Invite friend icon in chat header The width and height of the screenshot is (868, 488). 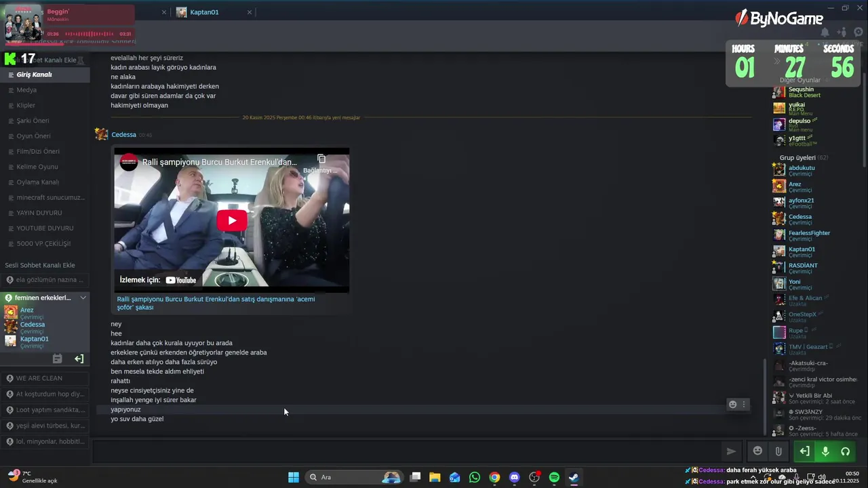click(842, 32)
